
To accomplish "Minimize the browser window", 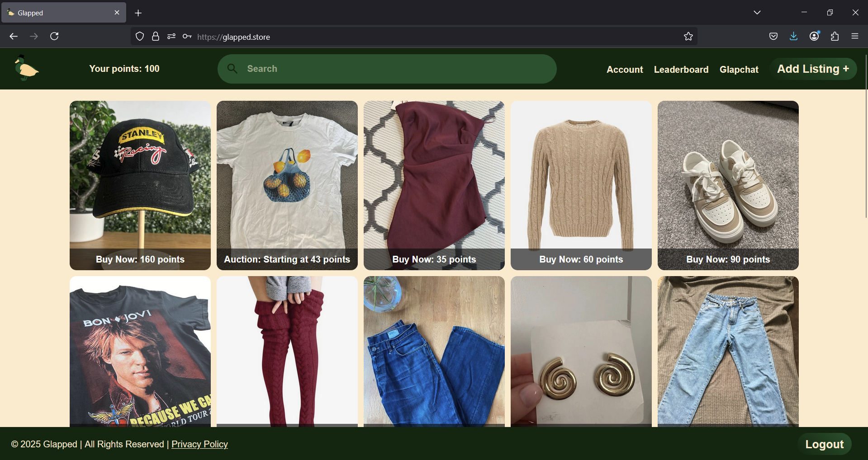I will (x=804, y=13).
